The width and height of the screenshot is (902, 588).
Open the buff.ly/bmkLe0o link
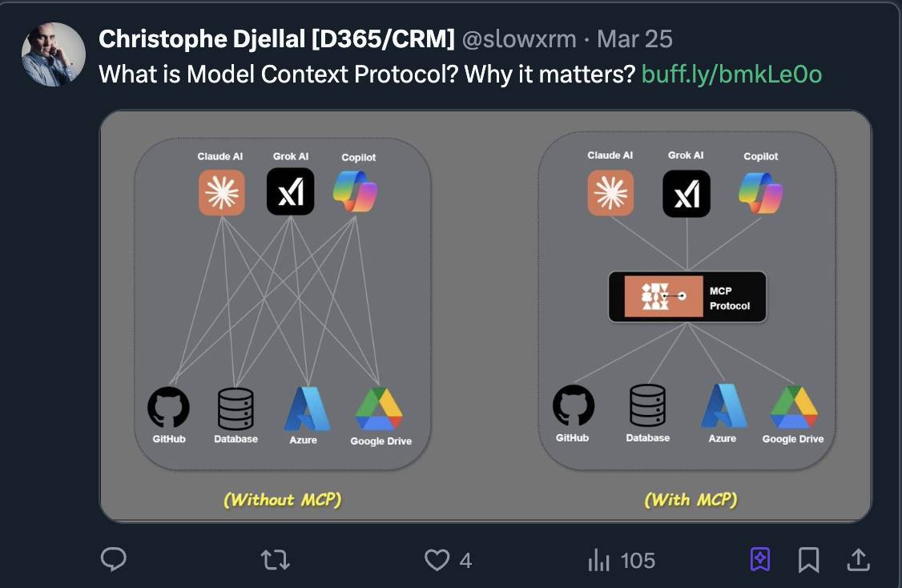(731, 75)
